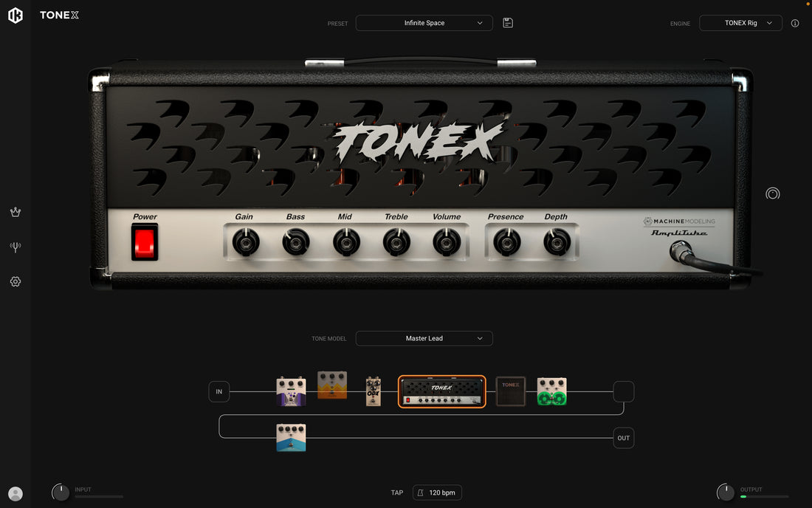
Task: Click the Mid knob on the amp
Action: (346, 242)
